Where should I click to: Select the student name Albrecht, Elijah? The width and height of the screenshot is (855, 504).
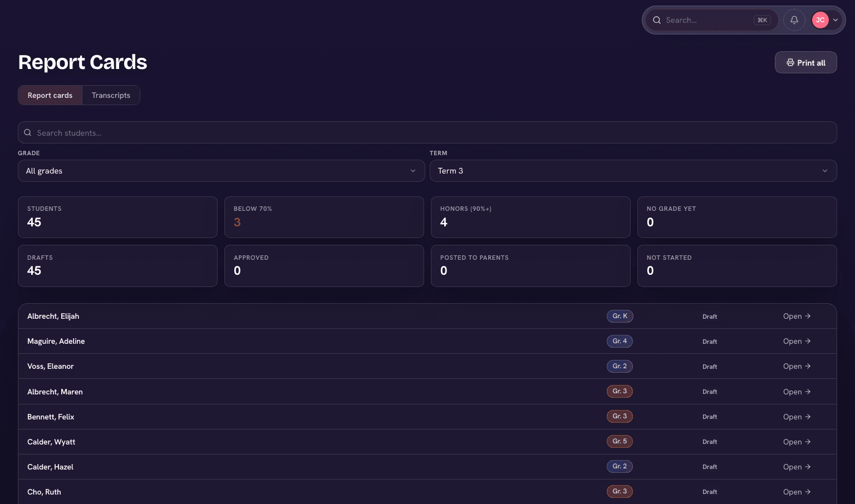click(x=53, y=316)
